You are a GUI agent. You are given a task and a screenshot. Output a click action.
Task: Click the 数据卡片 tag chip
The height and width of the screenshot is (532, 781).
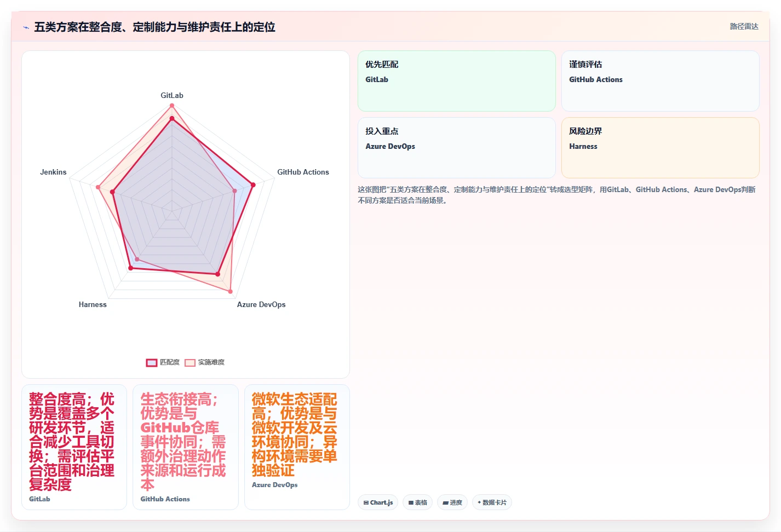point(492,502)
